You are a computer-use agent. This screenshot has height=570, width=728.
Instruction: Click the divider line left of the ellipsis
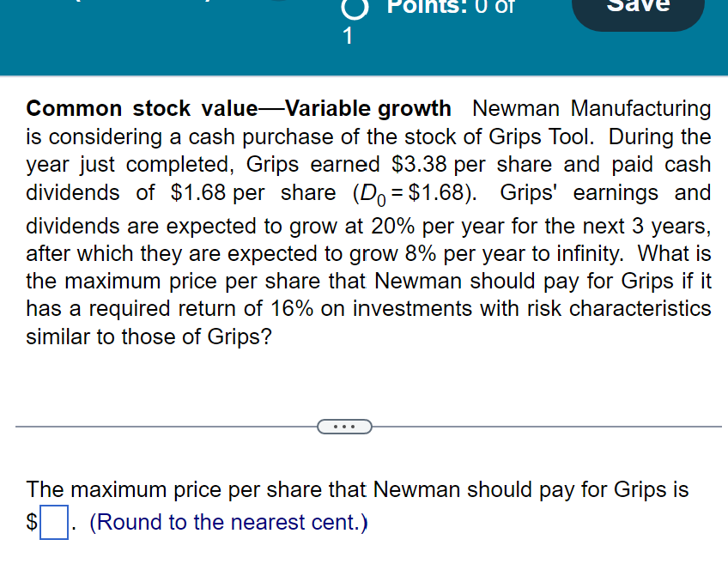pyautogui.click(x=167, y=427)
